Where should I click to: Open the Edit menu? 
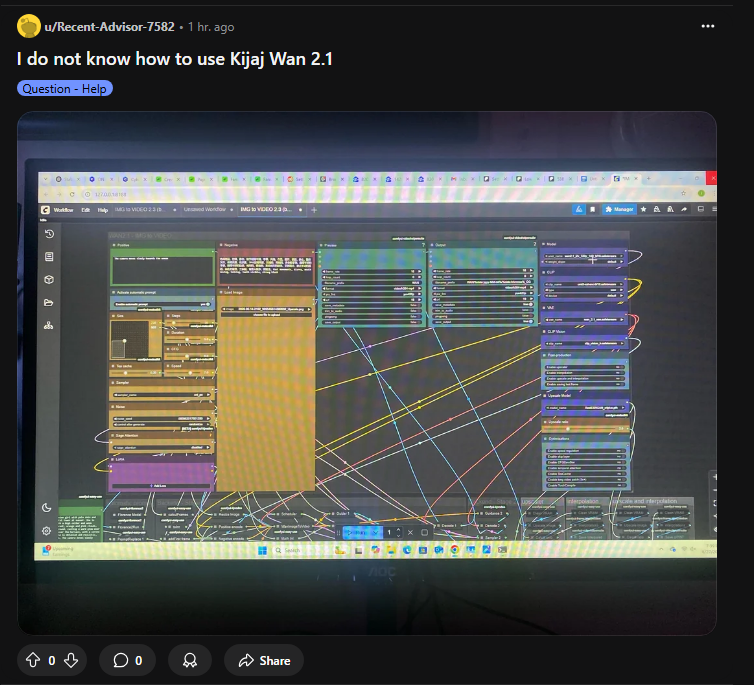pos(86,210)
